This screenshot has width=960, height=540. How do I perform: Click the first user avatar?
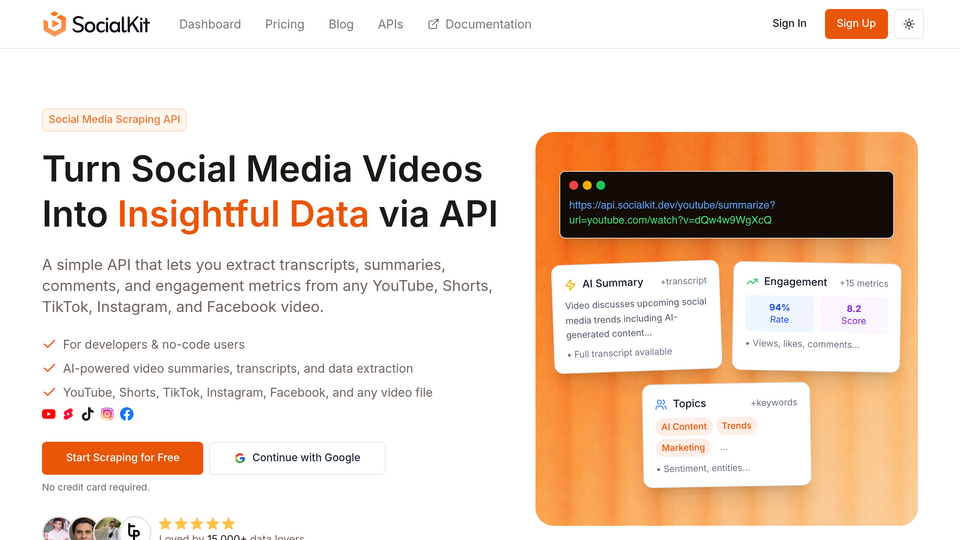(x=57, y=529)
